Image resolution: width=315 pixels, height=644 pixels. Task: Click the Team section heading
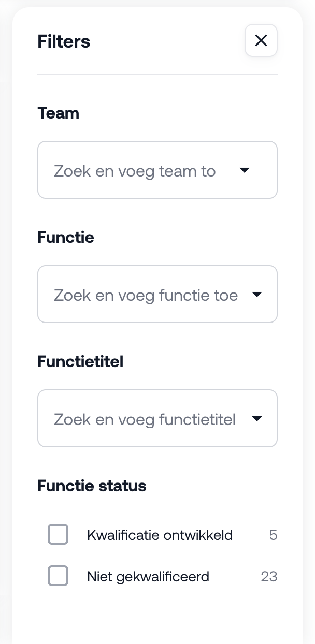pyautogui.click(x=58, y=113)
